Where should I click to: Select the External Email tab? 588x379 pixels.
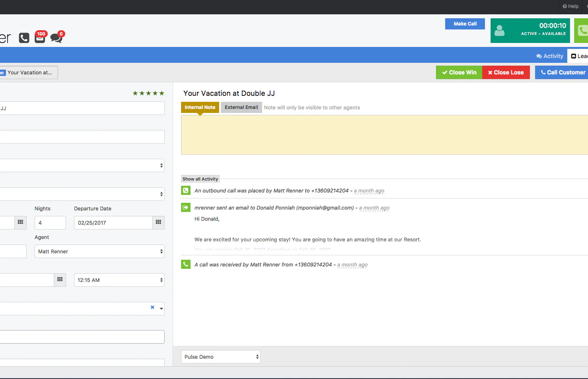(241, 107)
